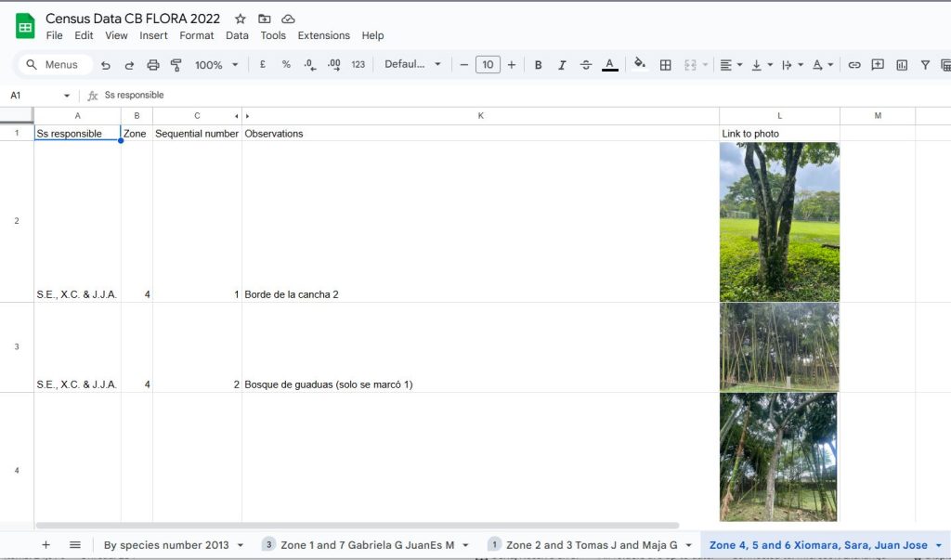Star this spreadsheet document

(x=241, y=19)
